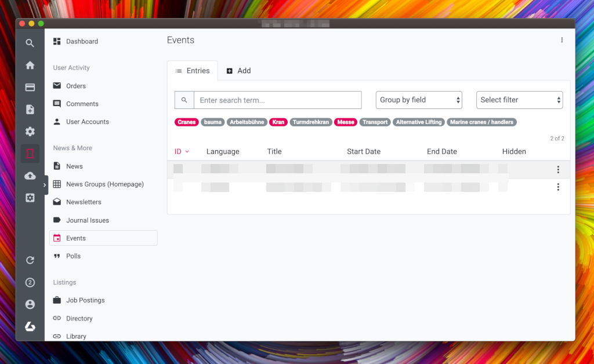Go to the home icon in the sidebar
Viewport: 594px width, 364px height.
[30, 65]
